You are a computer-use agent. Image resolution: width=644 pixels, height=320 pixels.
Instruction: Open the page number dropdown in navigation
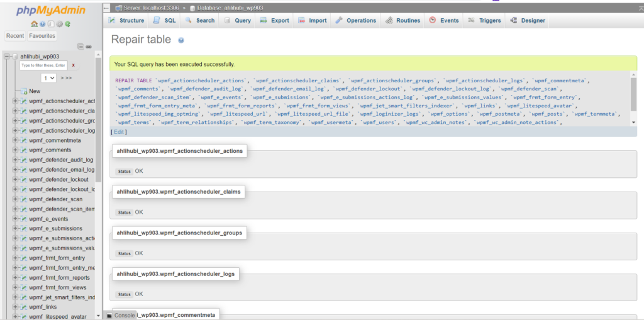tap(48, 77)
